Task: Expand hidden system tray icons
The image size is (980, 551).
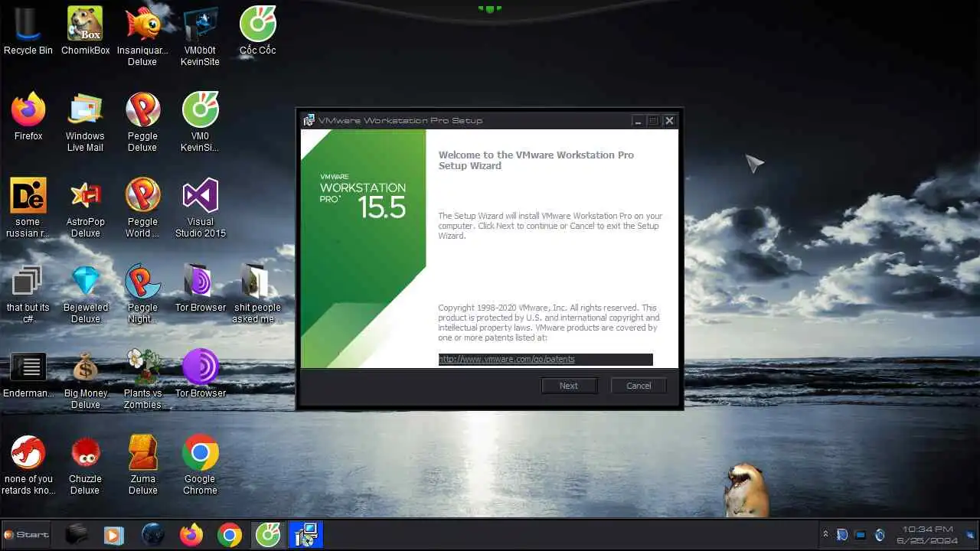Action: (x=825, y=534)
